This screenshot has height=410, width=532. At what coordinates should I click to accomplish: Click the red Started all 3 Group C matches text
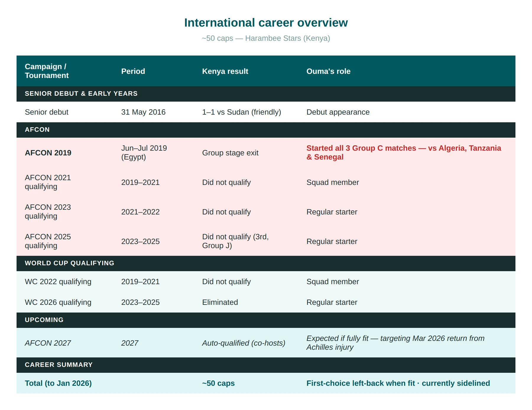[404, 152]
